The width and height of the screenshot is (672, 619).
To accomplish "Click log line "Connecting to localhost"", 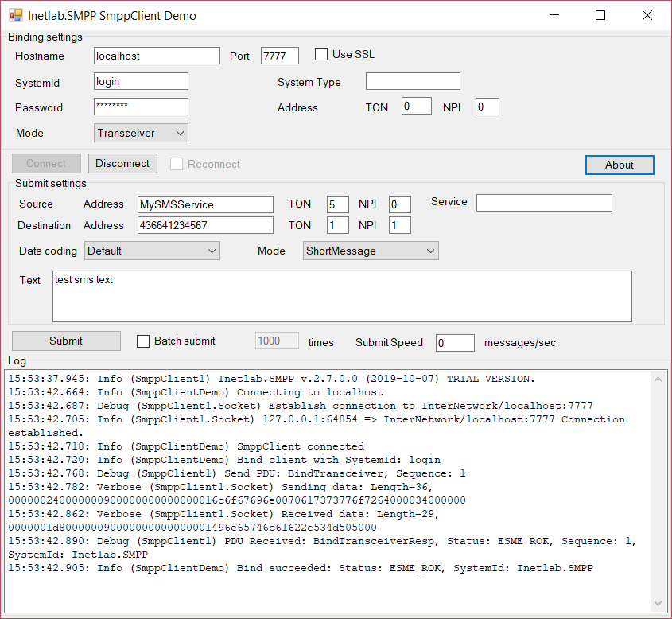I will (x=196, y=392).
